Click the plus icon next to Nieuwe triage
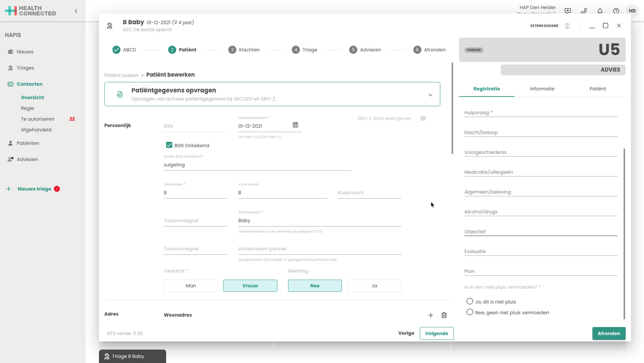This screenshot has height=363, width=644. click(9, 189)
